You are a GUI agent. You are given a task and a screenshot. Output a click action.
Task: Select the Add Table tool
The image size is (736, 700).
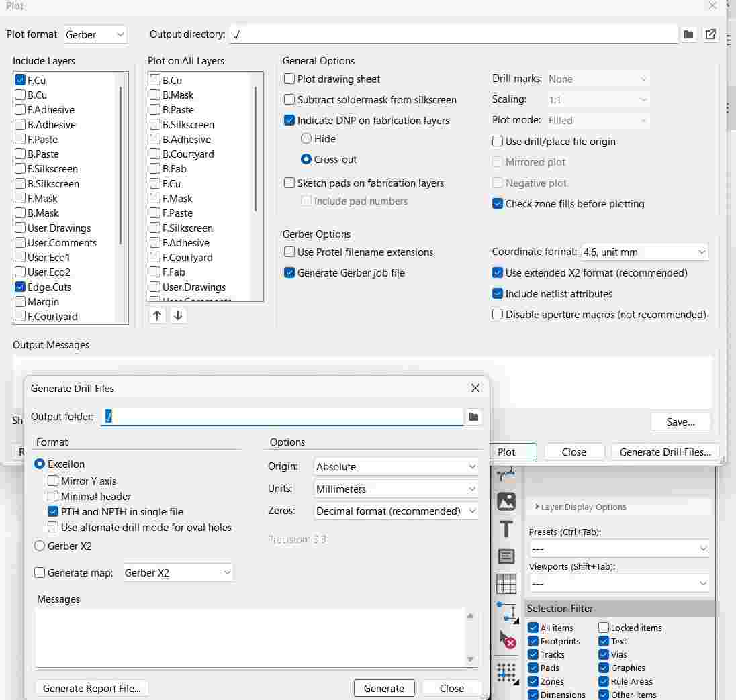tap(506, 584)
